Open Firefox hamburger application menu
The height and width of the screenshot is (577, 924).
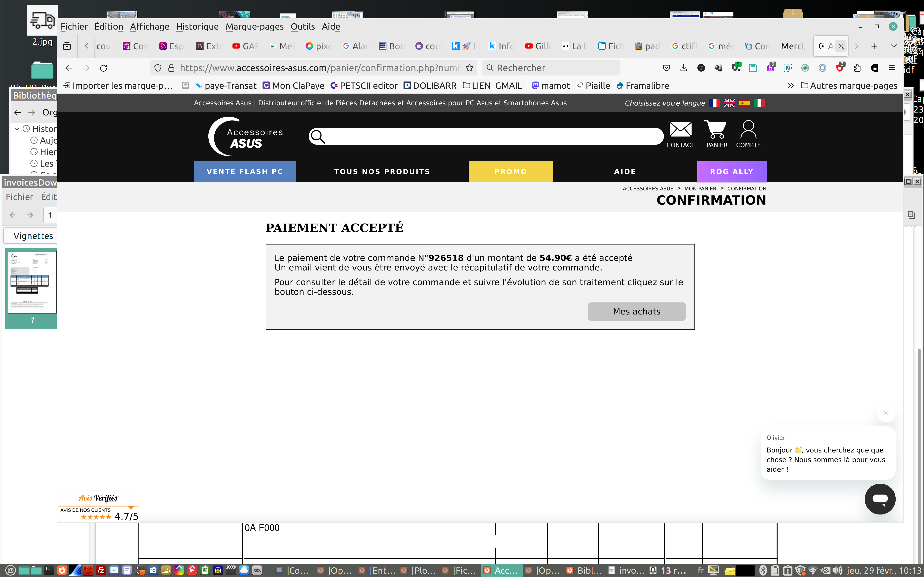coord(892,68)
